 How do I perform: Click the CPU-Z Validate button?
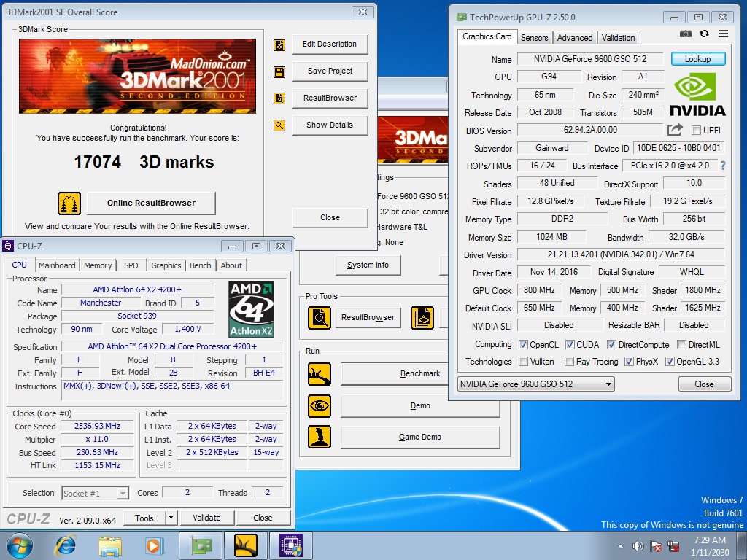click(x=206, y=518)
